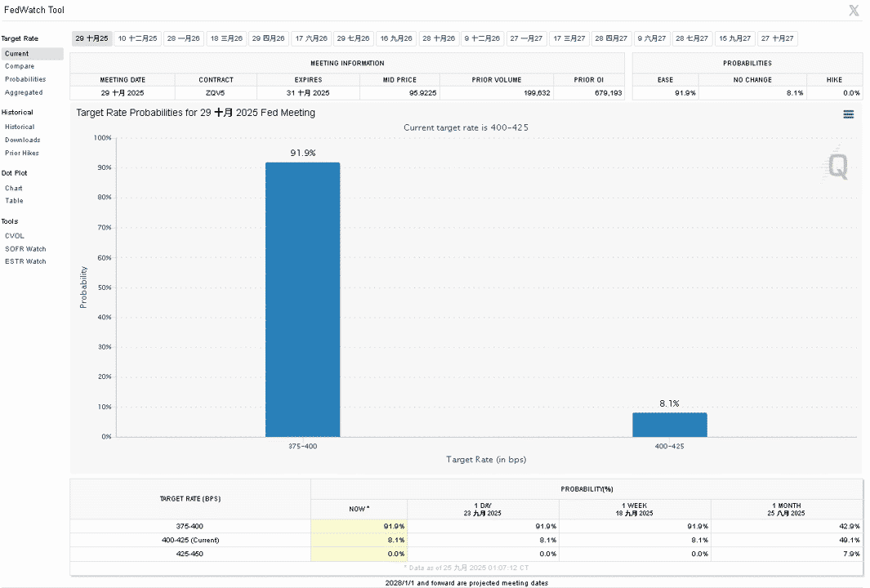Open Probabilities in the sidebar

click(x=25, y=79)
